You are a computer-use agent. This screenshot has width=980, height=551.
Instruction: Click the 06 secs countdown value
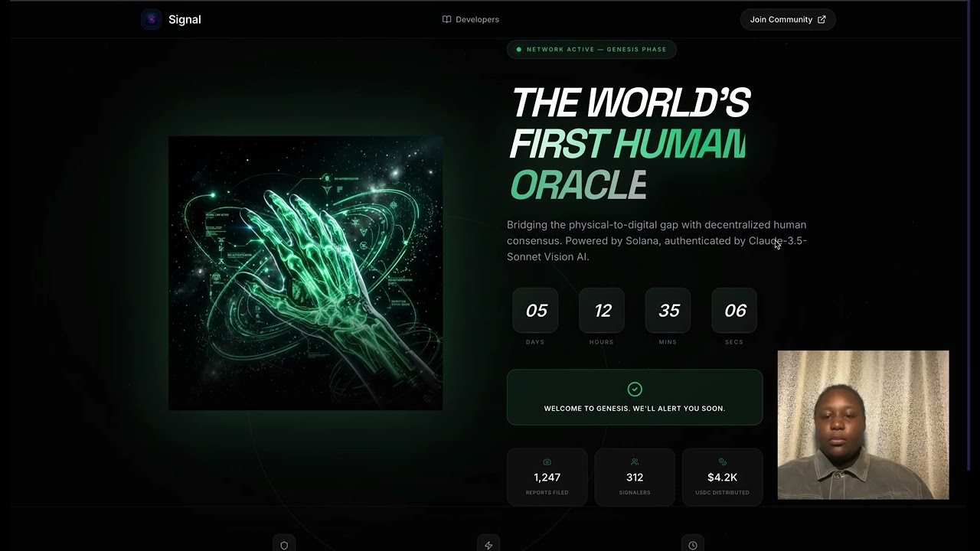735,311
